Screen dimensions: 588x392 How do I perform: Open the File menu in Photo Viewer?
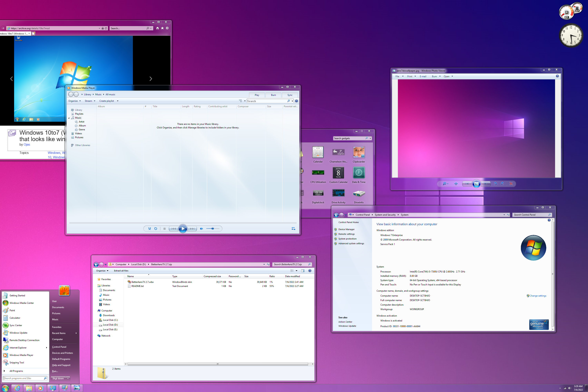click(x=399, y=76)
